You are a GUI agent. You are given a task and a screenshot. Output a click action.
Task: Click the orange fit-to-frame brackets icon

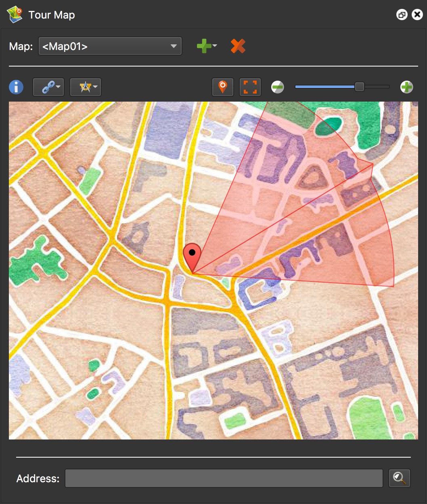point(250,87)
